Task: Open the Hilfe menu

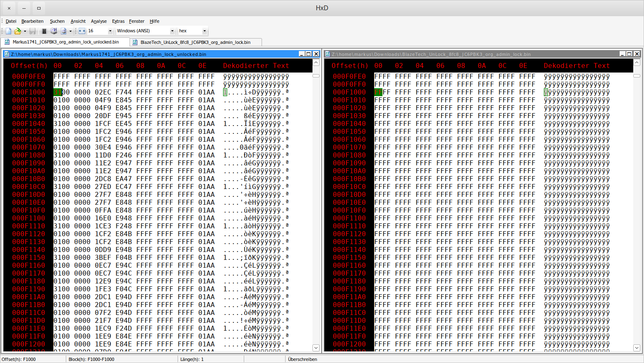Action: pyautogui.click(x=154, y=21)
